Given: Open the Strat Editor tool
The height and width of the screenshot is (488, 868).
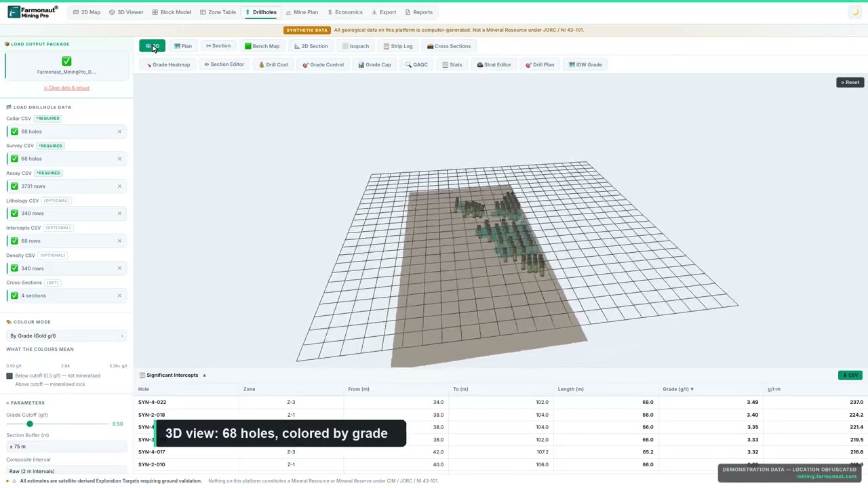Looking at the screenshot, I should [x=494, y=64].
